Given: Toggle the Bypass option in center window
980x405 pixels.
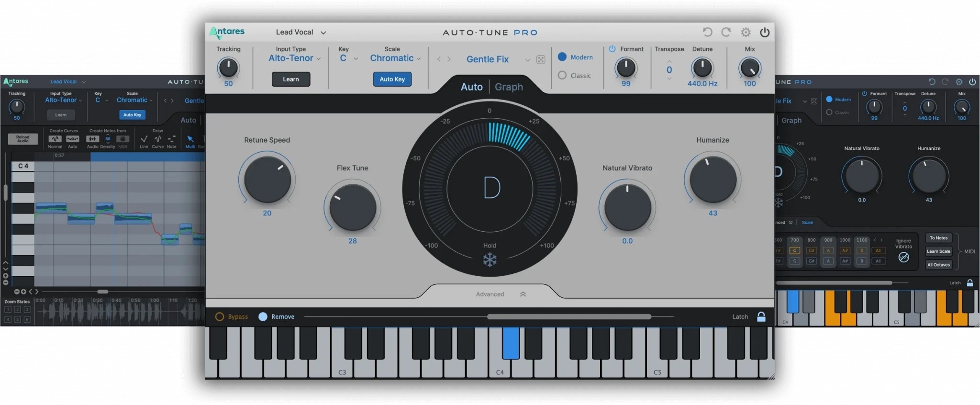Looking at the screenshot, I should tap(220, 316).
